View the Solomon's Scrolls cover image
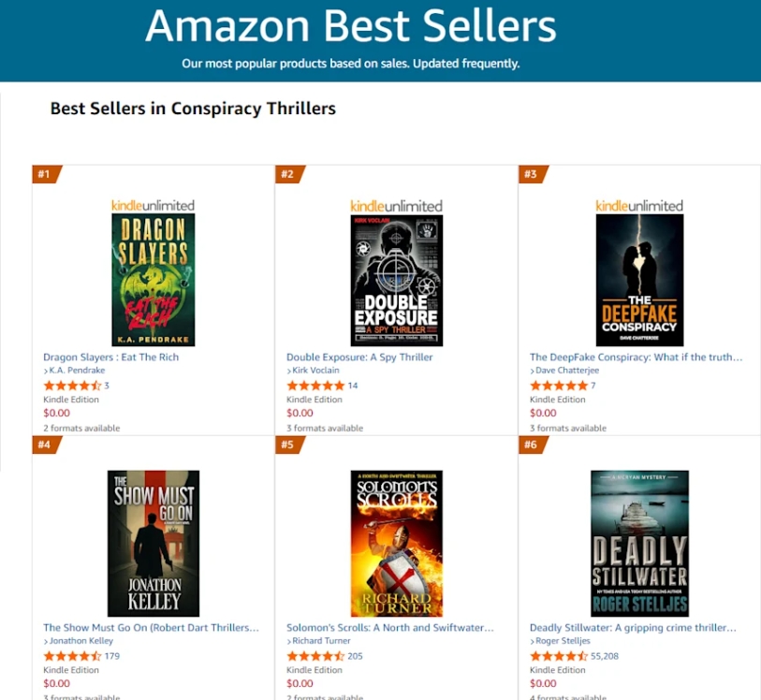 396,543
